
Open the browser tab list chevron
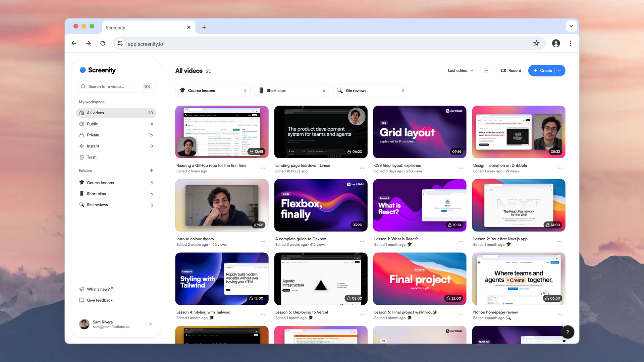(571, 26)
